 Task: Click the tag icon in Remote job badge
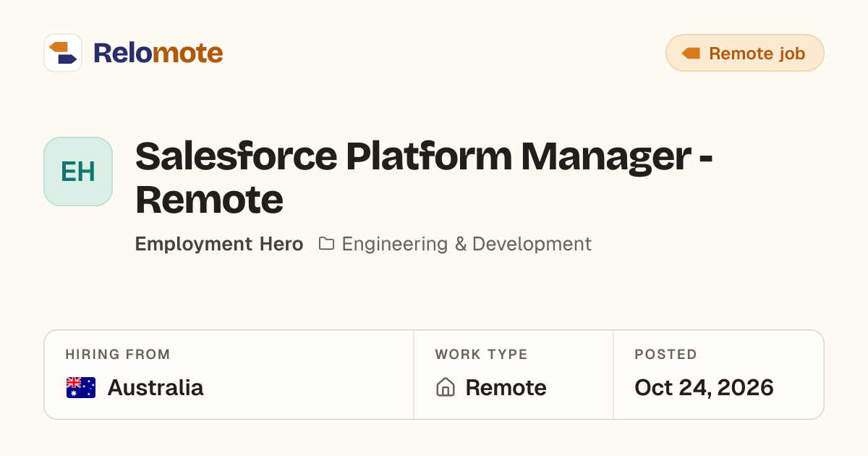point(691,53)
